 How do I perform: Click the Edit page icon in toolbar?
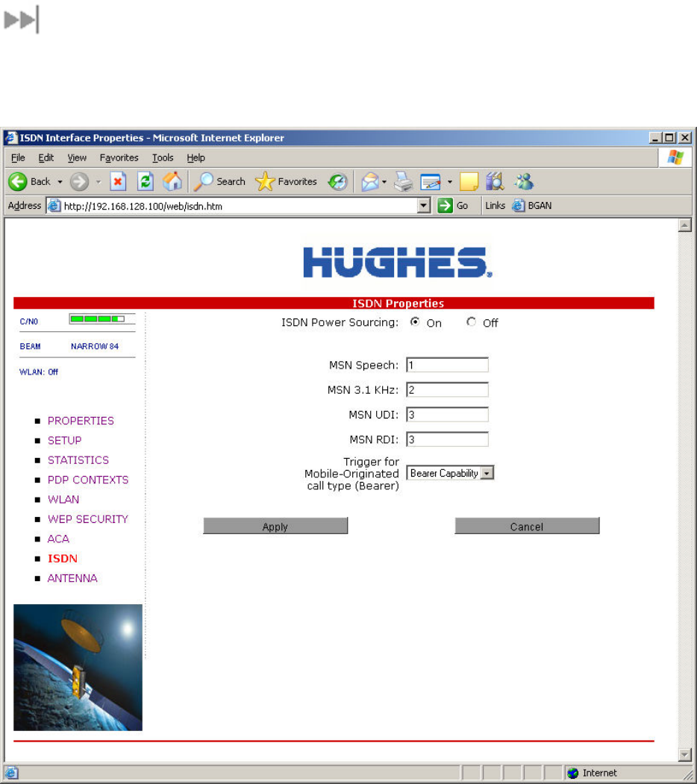coord(431,182)
